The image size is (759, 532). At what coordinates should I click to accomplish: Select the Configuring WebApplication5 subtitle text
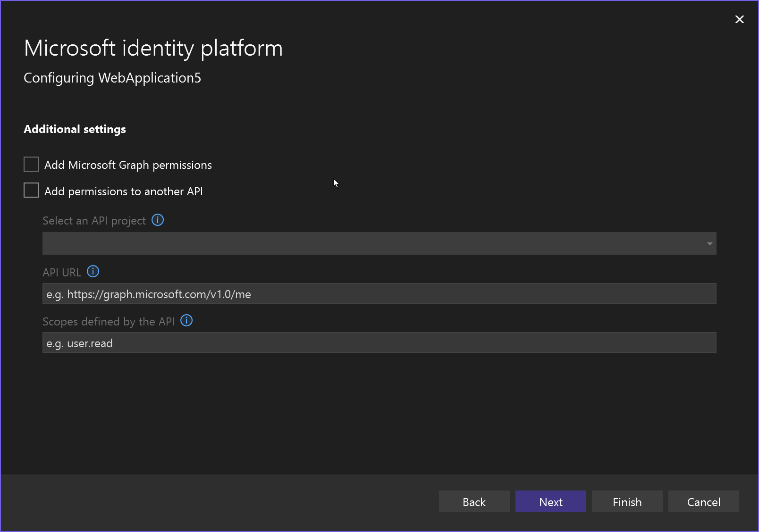[112, 78]
